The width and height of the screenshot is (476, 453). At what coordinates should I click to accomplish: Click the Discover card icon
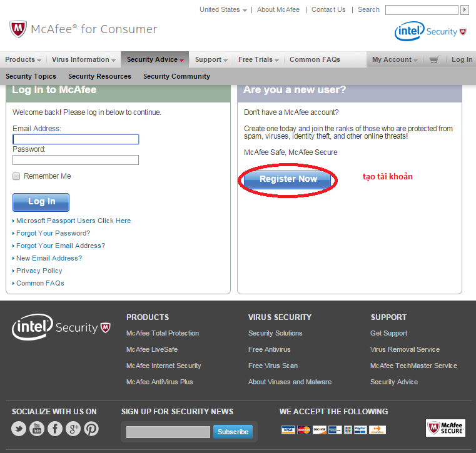tap(320, 430)
